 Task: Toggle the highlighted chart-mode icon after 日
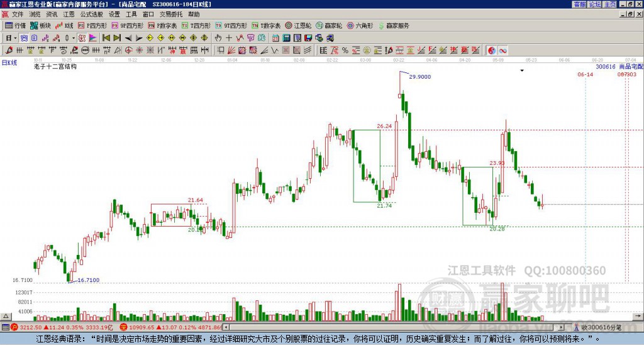click(x=24, y=38)
